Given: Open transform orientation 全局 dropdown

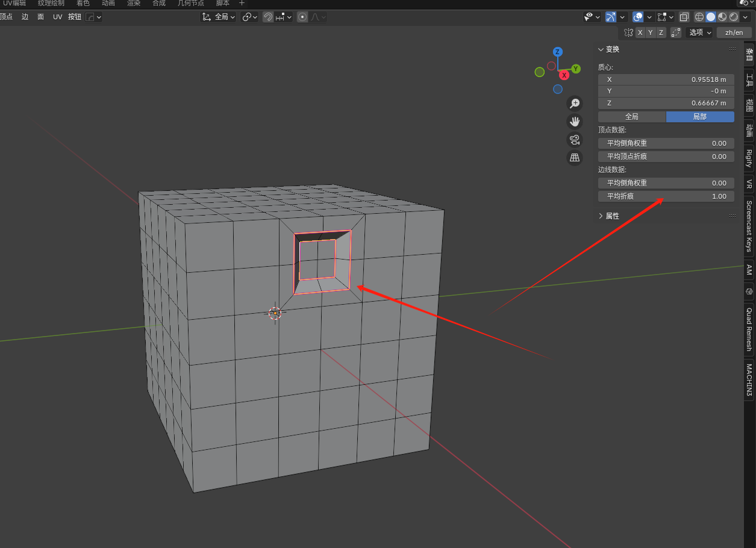Looking at the screenshot, I should 219,17.
